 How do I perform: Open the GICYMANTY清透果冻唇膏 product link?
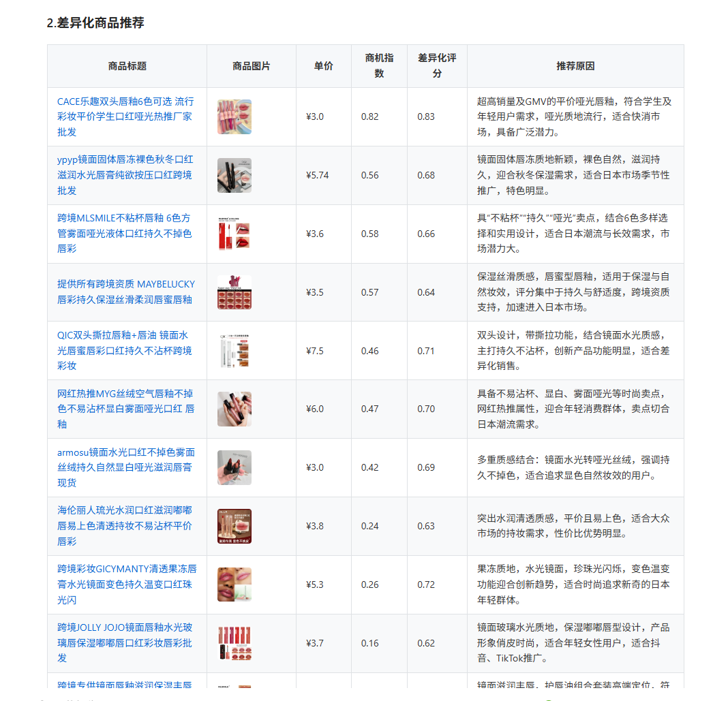click(127, 584)
